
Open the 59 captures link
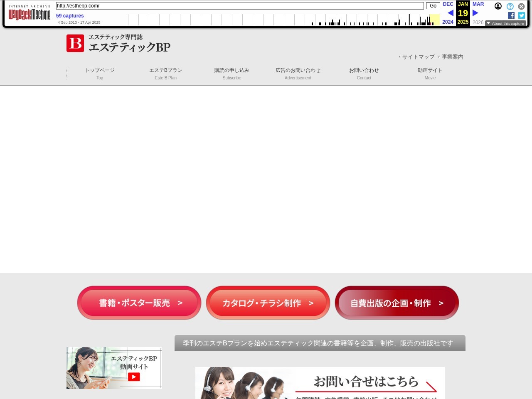[70, 16]
